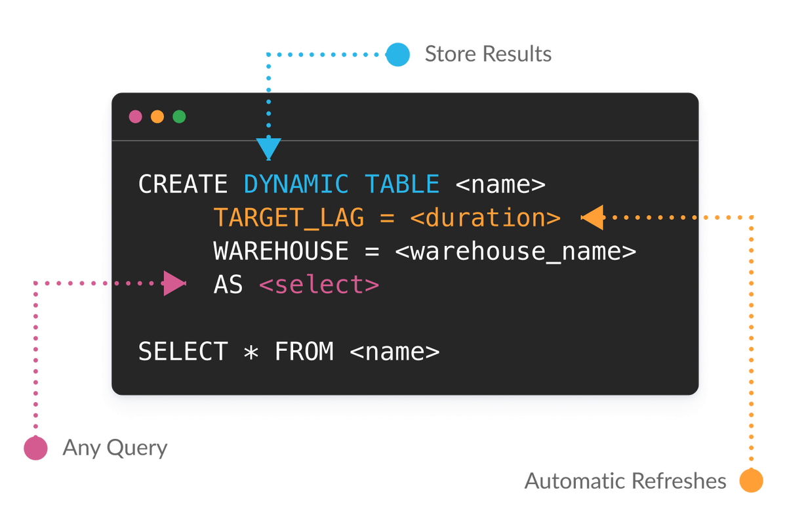
Task: Click the orange minimize dot in code window
Action: click(157, 117)
